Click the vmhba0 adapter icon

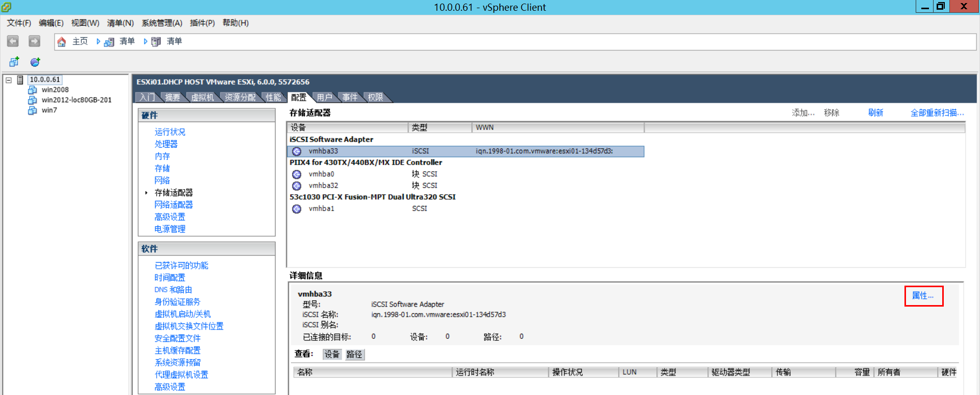(x=297, y=174)
